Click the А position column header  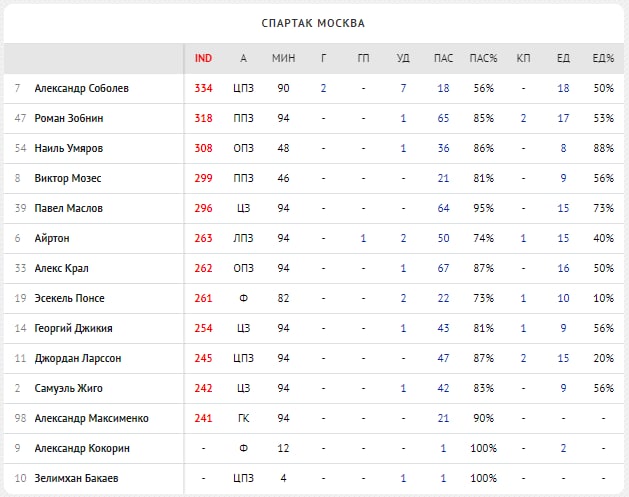243,58
